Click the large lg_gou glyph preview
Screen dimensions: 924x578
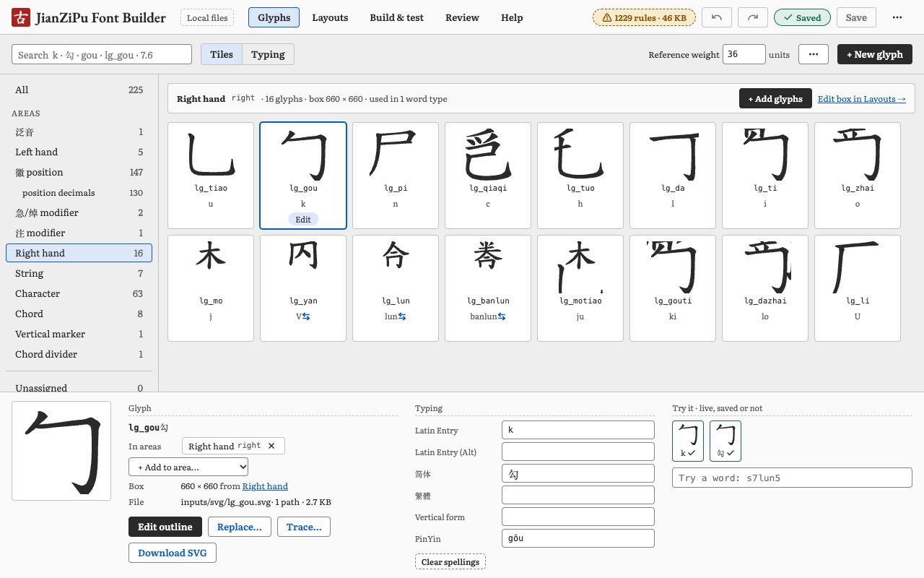click(61, 451)
